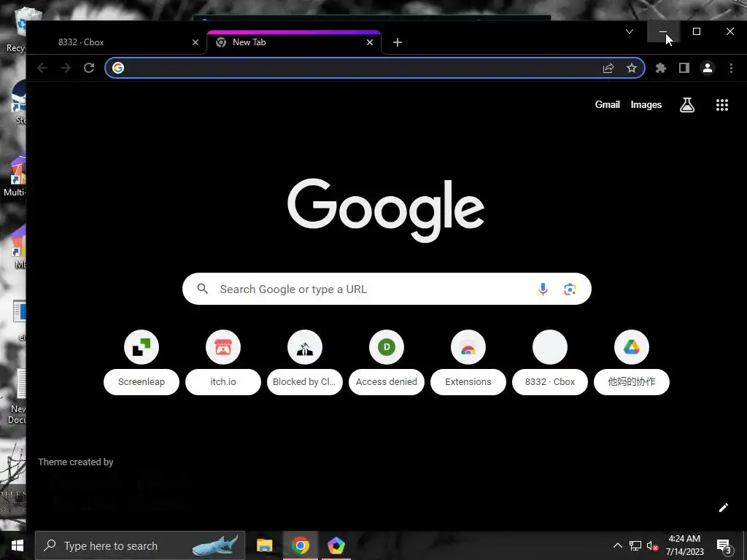Click the magnifier icon in search box
Screen dimensions: 747x560
[203, 289]
